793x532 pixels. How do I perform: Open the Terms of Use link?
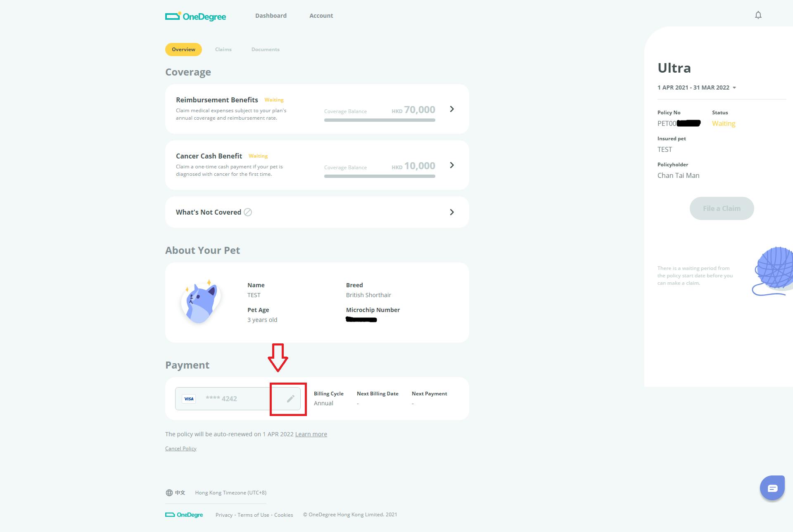click(253, 515)
